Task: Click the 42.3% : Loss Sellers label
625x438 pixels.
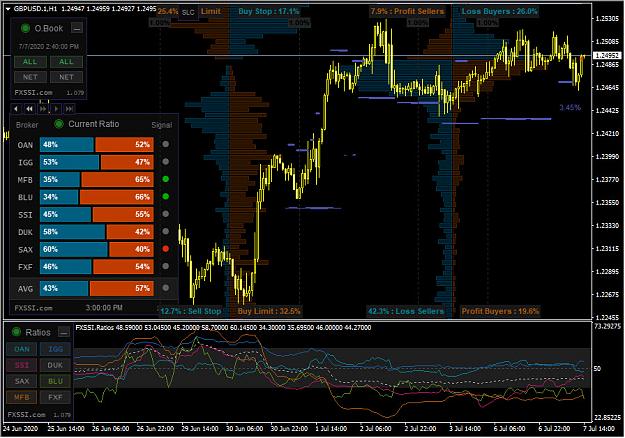Action: click(x=406, y=311)
